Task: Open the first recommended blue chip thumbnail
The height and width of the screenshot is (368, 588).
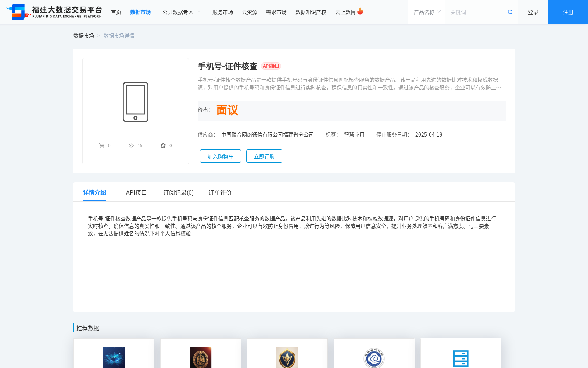Action: tap(114, 358)
